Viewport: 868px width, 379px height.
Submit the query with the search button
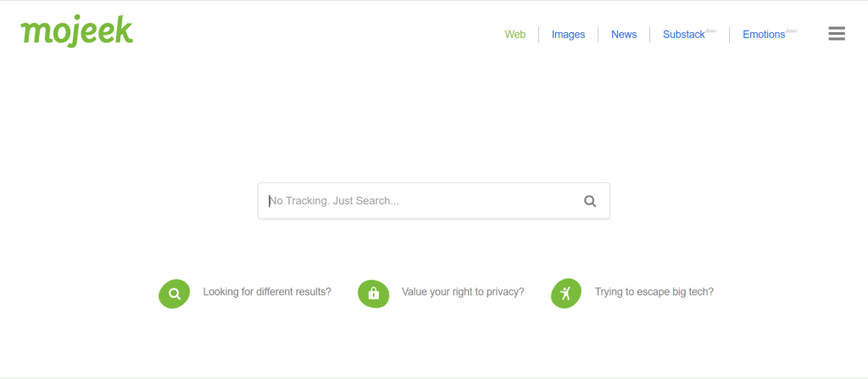pyautogui.click(x=590, y=202)
